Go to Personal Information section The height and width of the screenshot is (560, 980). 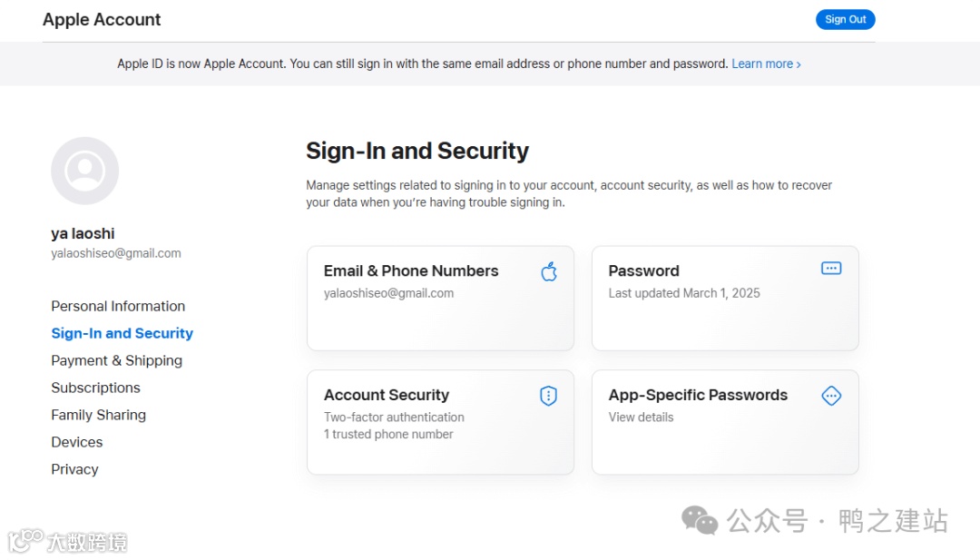118,307
